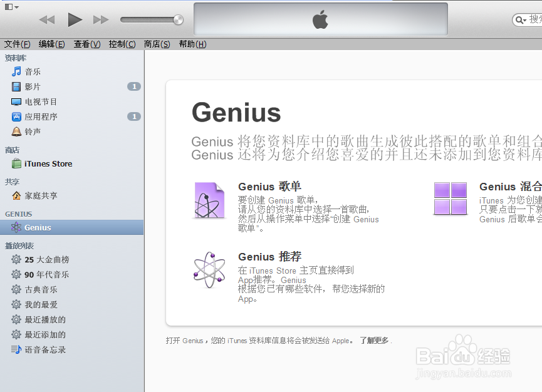Click the Genius 推荐 atom icon

point(209,270)
